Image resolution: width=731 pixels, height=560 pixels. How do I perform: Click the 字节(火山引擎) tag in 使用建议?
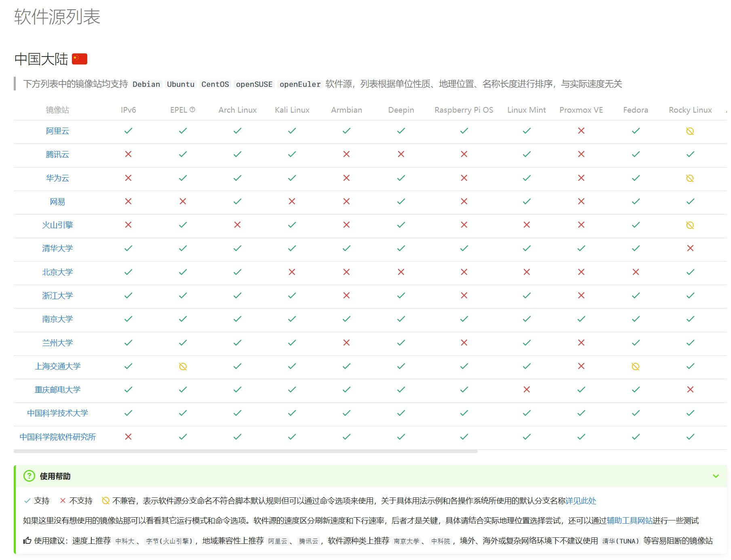pyautogui.click(x=169, y=541)
